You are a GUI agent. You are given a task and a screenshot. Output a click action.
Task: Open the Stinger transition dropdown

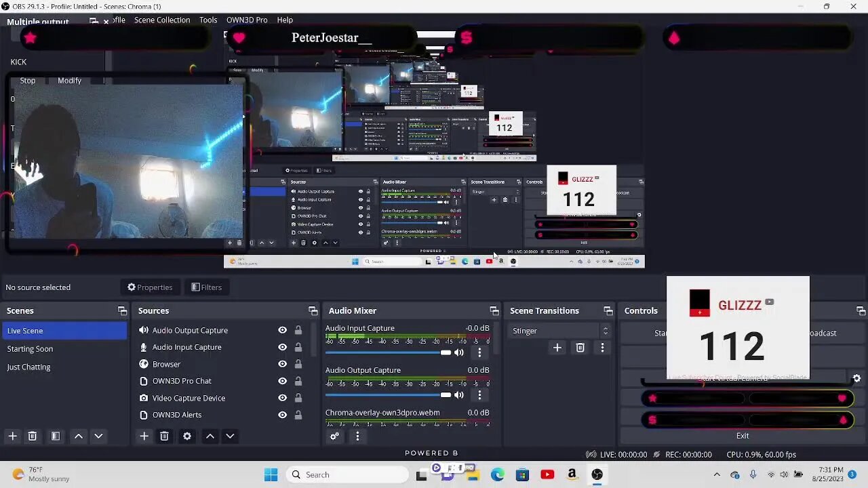tap(559, 331)
